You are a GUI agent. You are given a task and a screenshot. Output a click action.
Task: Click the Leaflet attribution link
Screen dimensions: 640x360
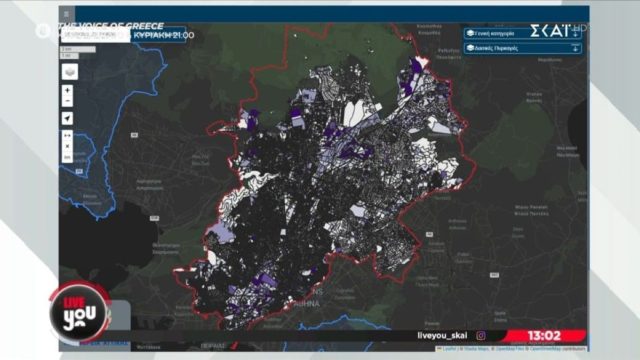click(x=449, y=349)
